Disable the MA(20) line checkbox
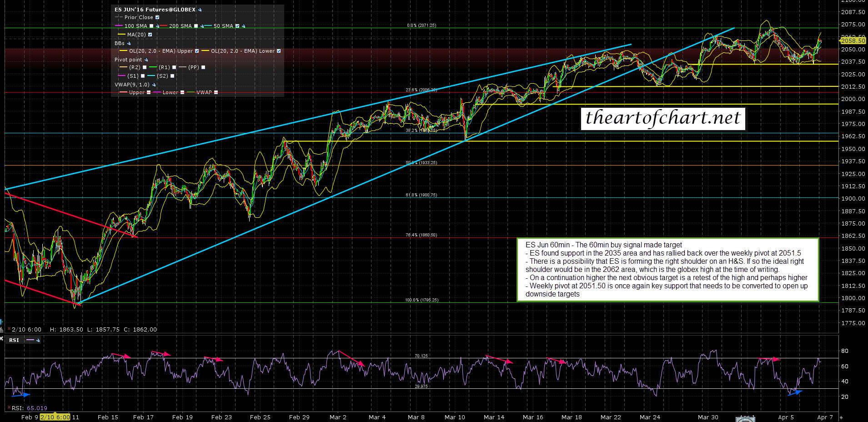 pyautogui.click(x=150, y=35)
